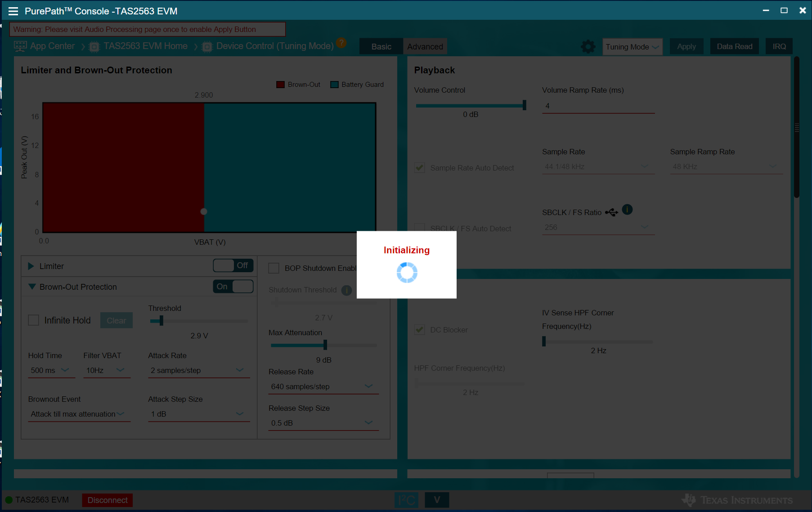Viewport: 812px width, 512px height.
Task: Open the Release Rate dropdown
Action: 323,386
